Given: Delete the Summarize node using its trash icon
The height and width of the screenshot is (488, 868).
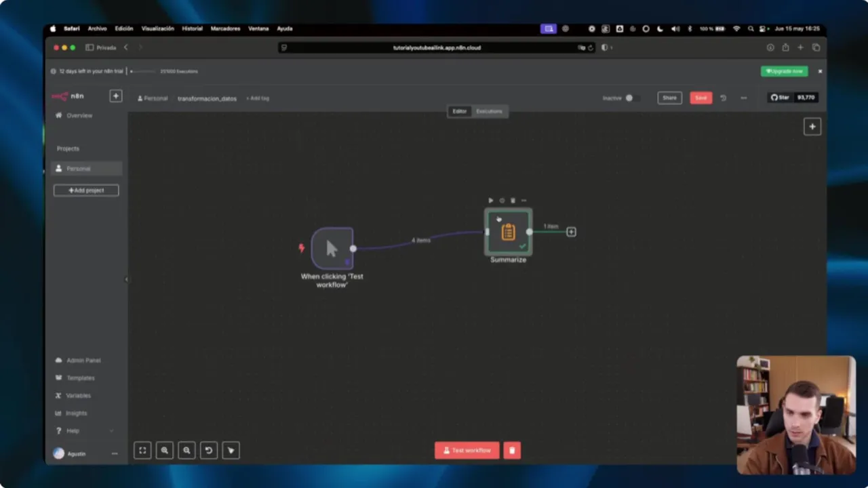Looking at the screenshot, I should [513, 201].
